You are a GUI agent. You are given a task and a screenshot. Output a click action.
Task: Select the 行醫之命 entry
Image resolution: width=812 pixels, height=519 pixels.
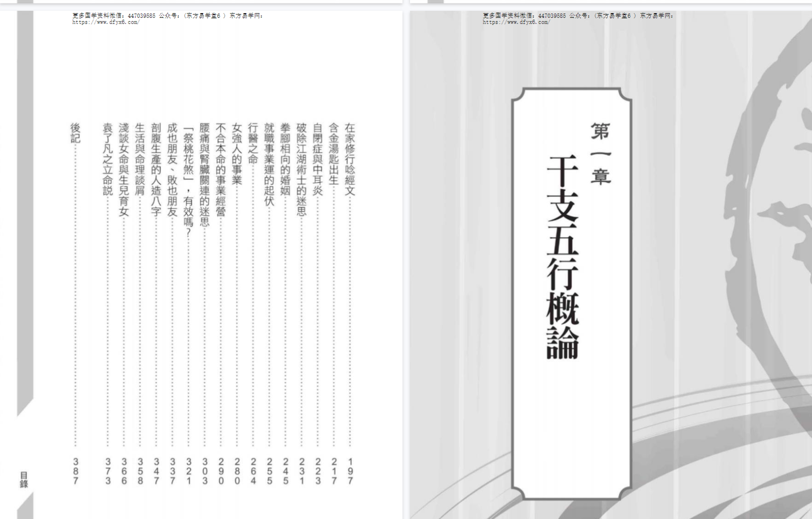point(253,143)
